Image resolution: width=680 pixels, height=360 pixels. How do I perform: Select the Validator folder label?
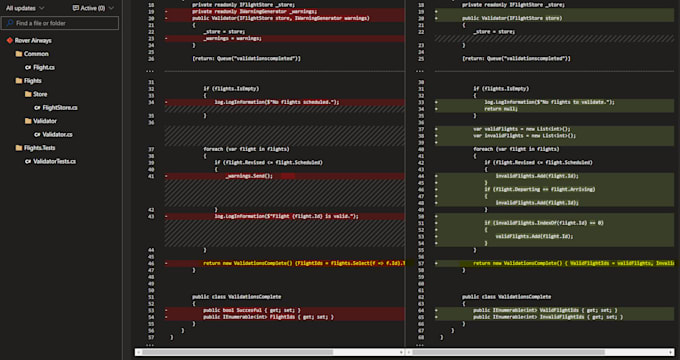click(x=45, y=121)
